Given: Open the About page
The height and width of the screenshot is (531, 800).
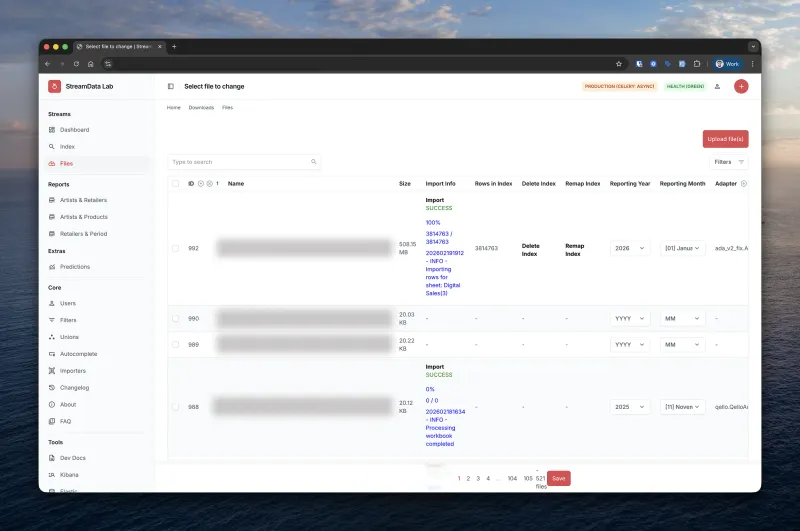Looking at the screenshot, I should pos(68,404).
